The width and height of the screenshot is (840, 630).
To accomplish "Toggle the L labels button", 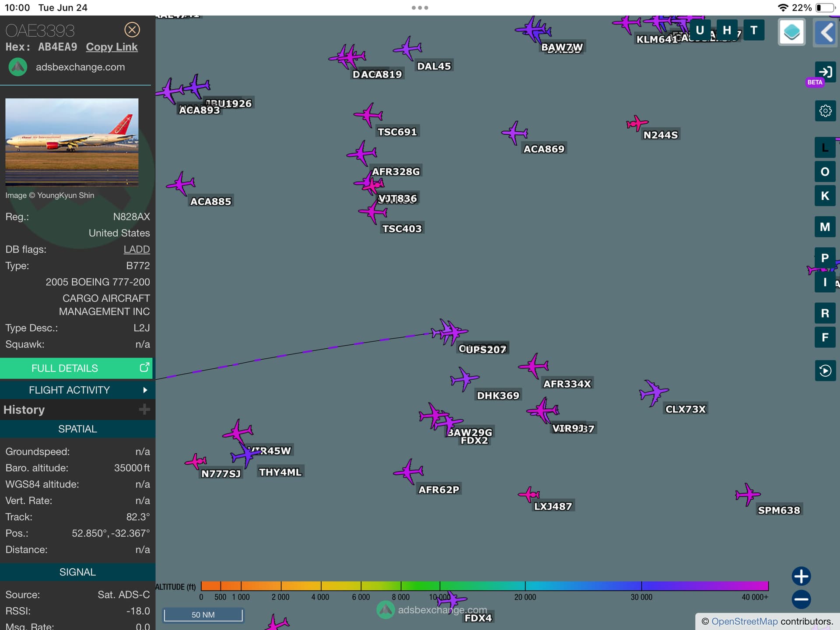I will tap(825, 147).
